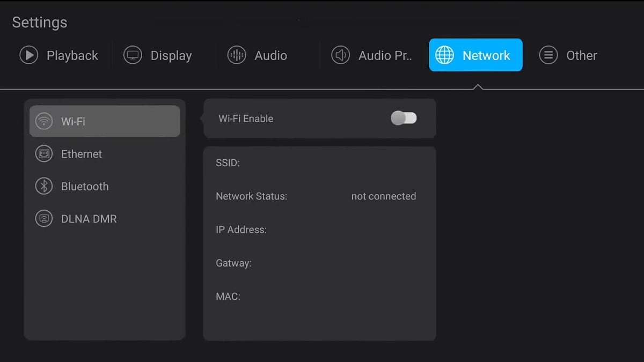Select Bluetooth from the network sidebar

(x=84, y=186)
